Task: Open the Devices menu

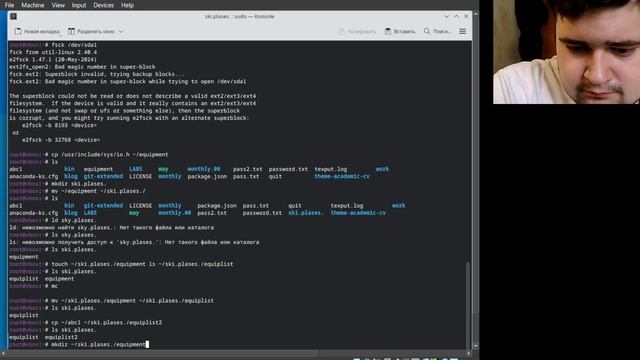Action: coord(103,5)
